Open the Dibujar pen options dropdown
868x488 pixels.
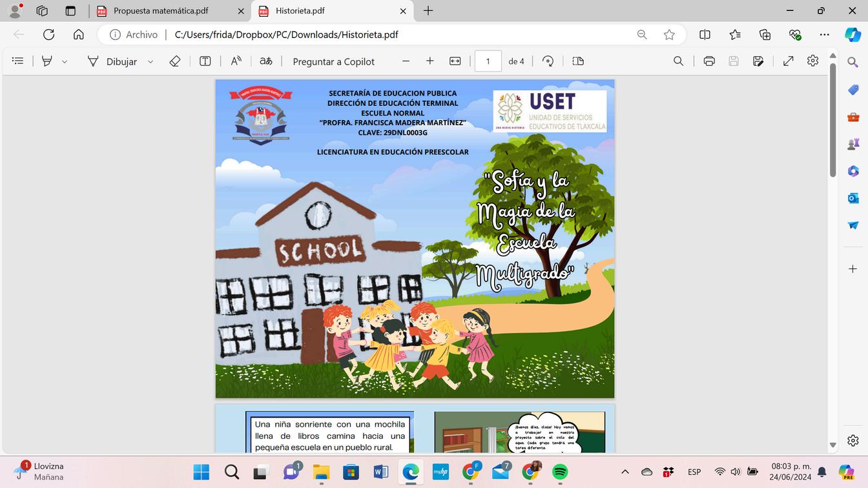pos(150,61)
